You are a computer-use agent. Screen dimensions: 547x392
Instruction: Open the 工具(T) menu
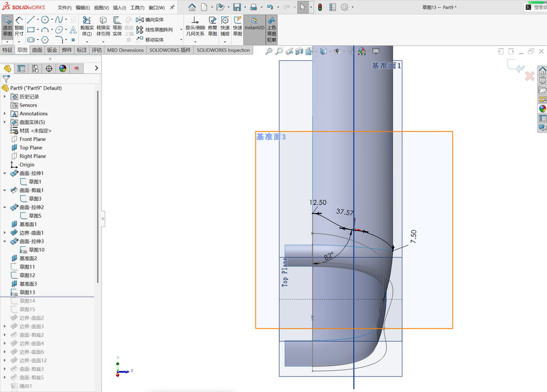137,7
